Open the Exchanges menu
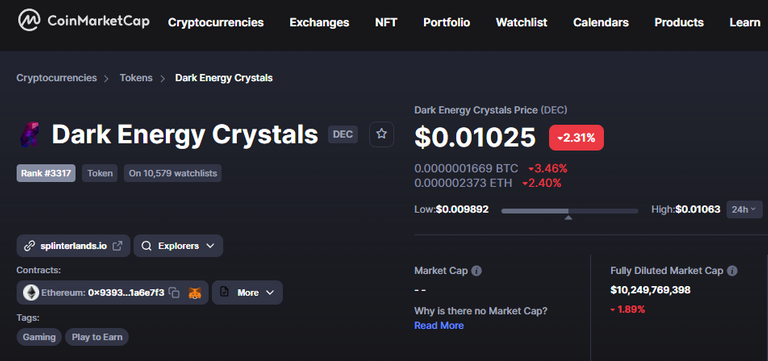 tap(319, 23)
